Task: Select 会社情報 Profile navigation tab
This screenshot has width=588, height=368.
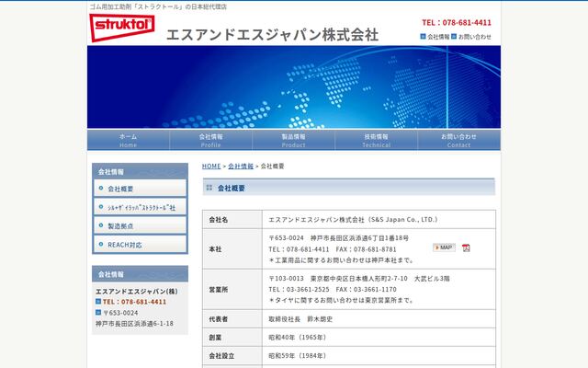Action: [210, 140]
